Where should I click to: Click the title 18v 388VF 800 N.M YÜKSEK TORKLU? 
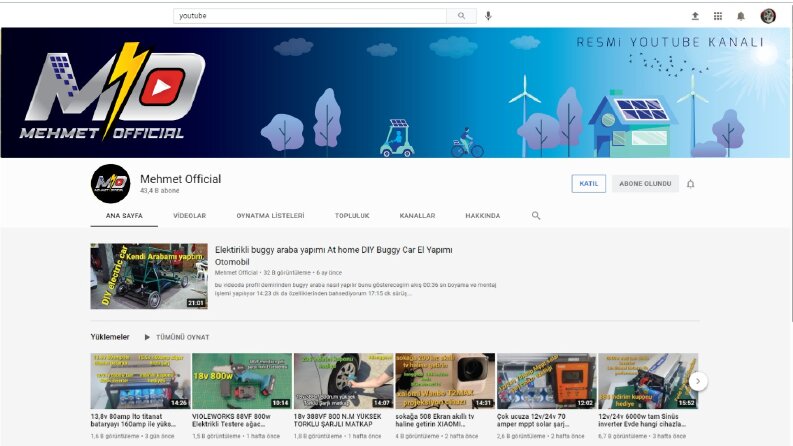click(338, 420)
